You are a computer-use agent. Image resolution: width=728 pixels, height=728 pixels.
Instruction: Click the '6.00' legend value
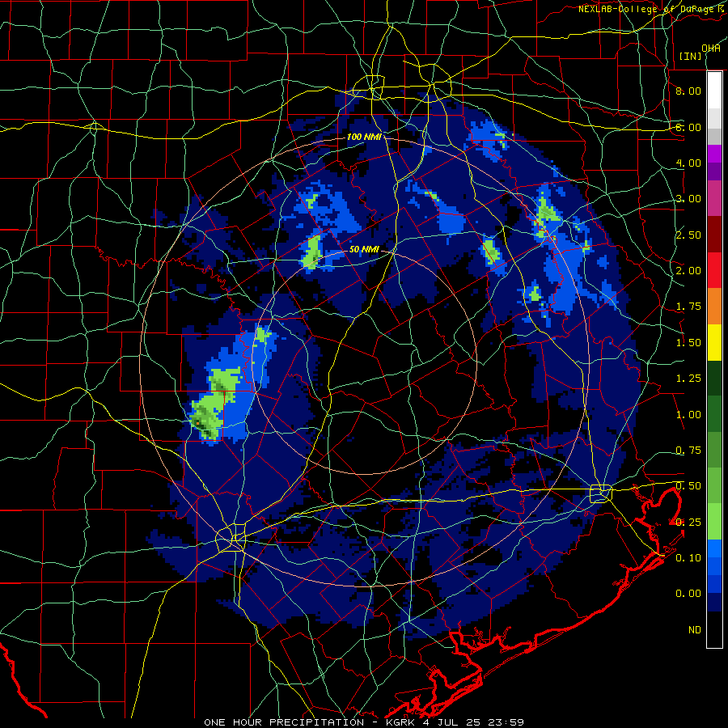coord(688,127)
